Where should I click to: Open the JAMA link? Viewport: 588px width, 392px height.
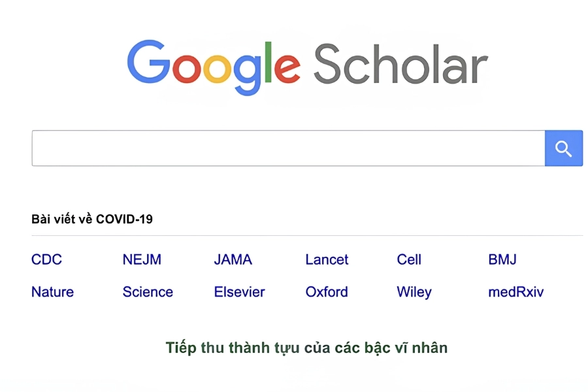(233, 259)
